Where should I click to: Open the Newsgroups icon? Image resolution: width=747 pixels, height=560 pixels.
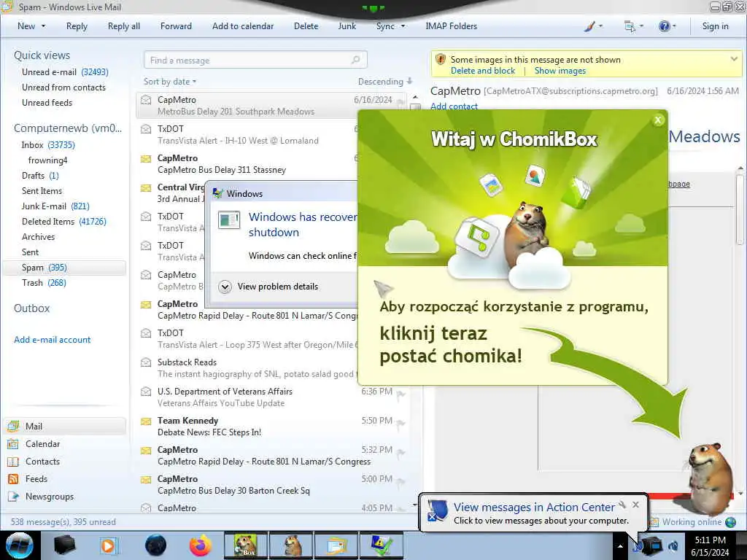13,496
